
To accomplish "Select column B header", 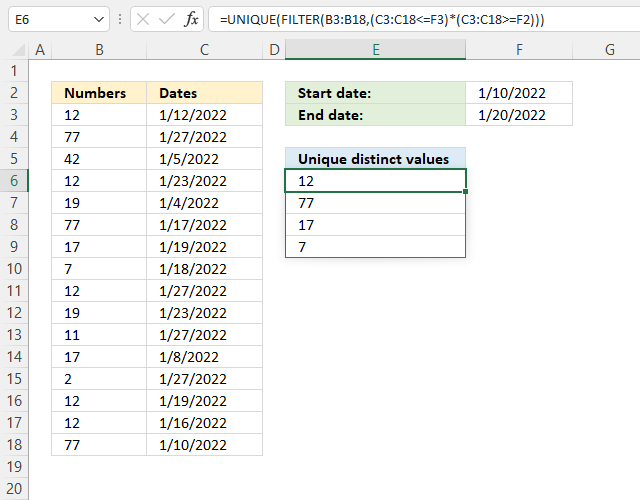I will click(x=99, y=50).
